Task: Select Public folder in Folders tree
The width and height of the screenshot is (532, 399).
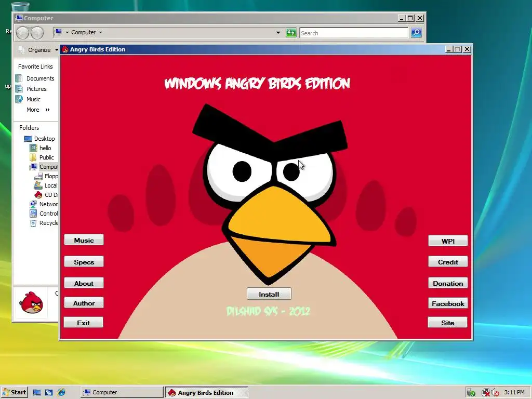Action: pyautogui.click(x=46, y=157)
